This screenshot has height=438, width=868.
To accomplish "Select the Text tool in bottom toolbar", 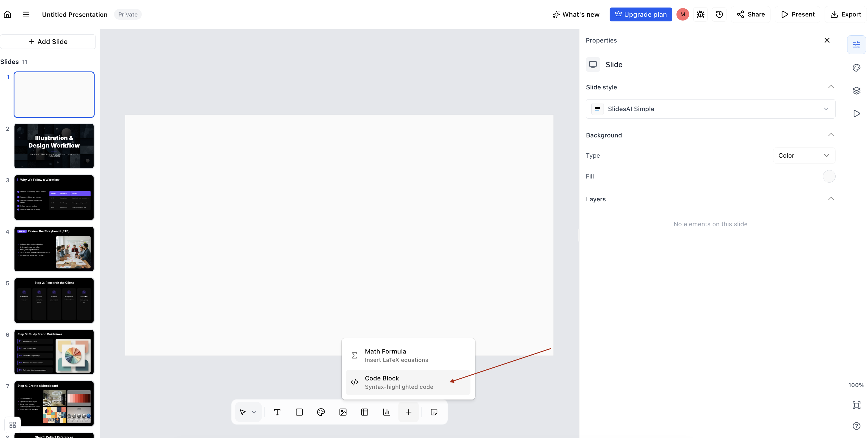I will (277, 412).
